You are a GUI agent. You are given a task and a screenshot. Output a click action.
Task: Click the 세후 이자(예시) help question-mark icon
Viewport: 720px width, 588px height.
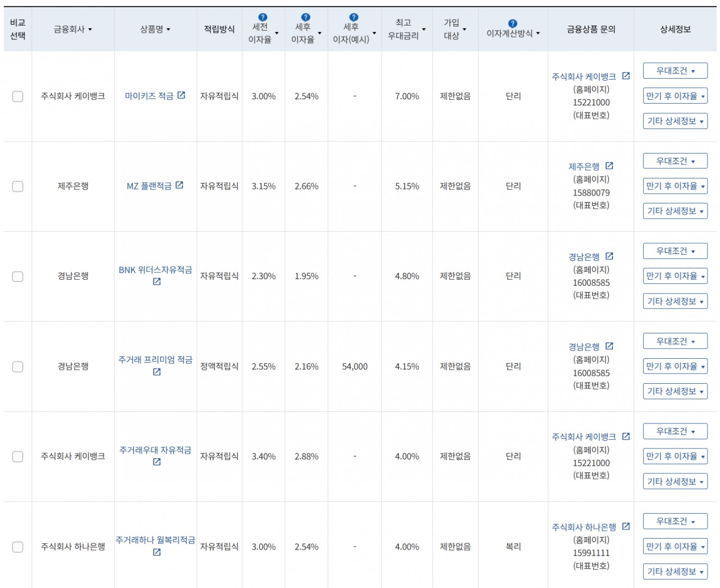coord(354,17)
